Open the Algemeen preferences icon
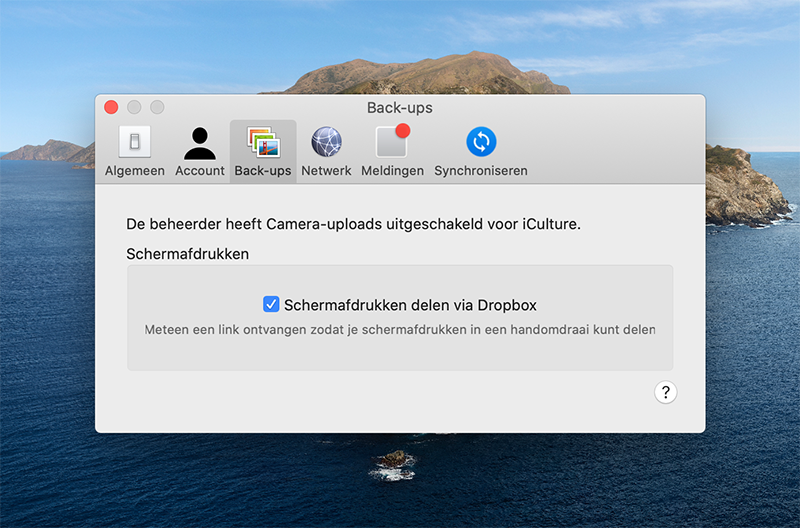The width and height of the screenshot is (800, 528). pyautogui.click(x=135, y=141)
